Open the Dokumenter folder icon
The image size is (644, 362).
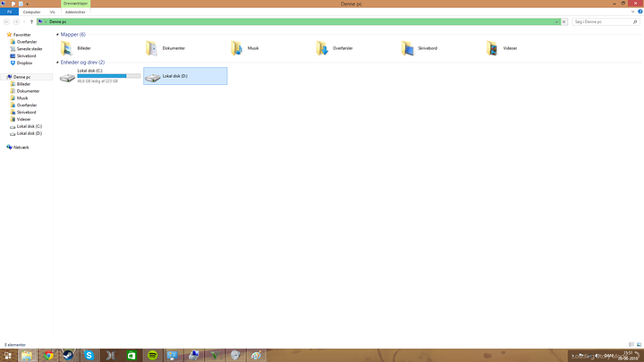coord(152,48)
